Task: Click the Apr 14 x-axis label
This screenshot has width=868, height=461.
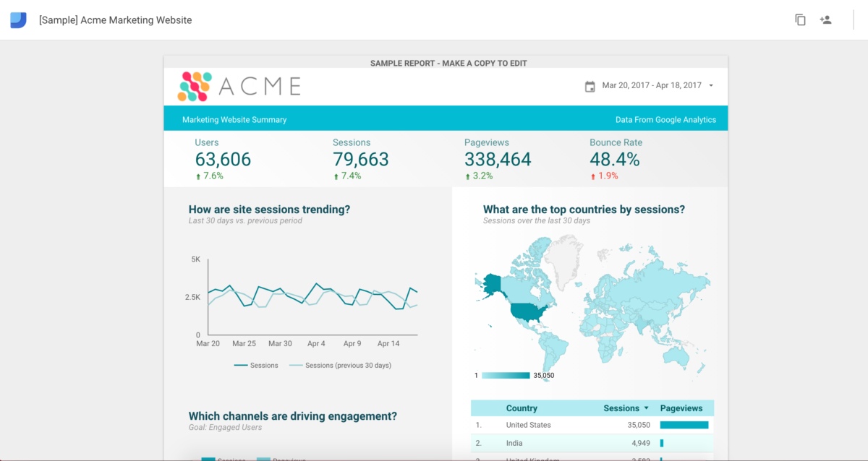Action: (388, 344)
